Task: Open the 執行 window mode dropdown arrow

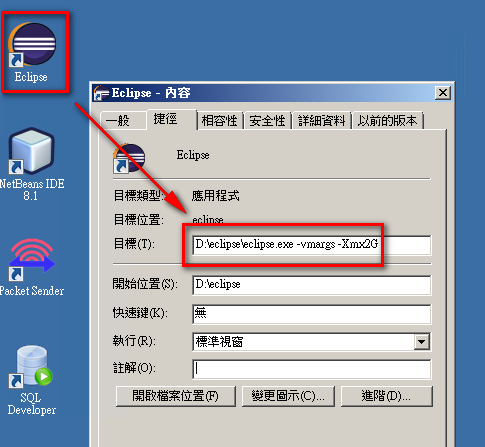Action: (x=421, y=342)
